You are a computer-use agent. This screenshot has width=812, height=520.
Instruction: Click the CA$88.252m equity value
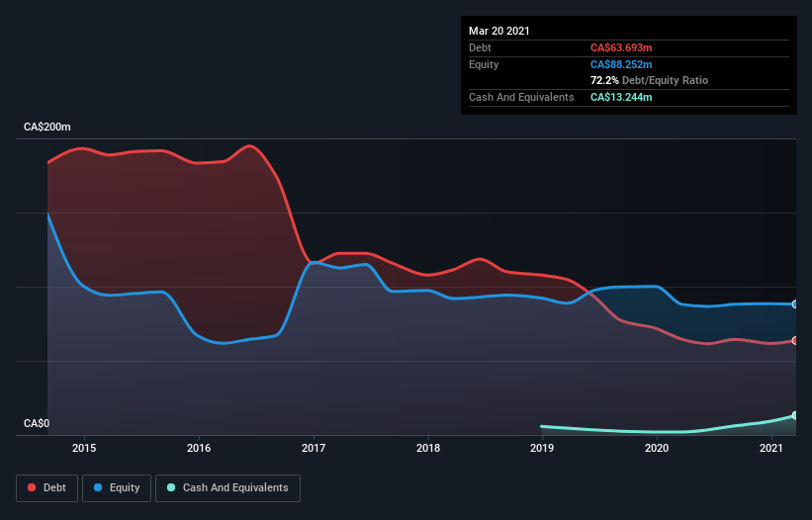621,64
